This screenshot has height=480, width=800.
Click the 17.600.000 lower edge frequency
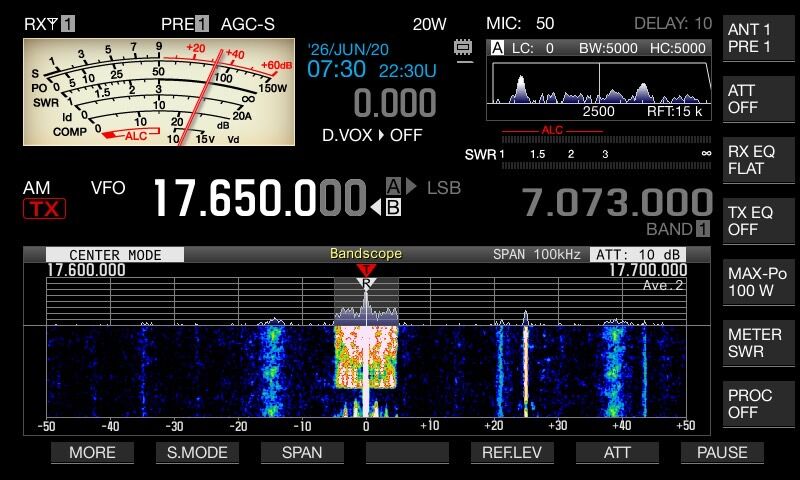pos(86,270)
